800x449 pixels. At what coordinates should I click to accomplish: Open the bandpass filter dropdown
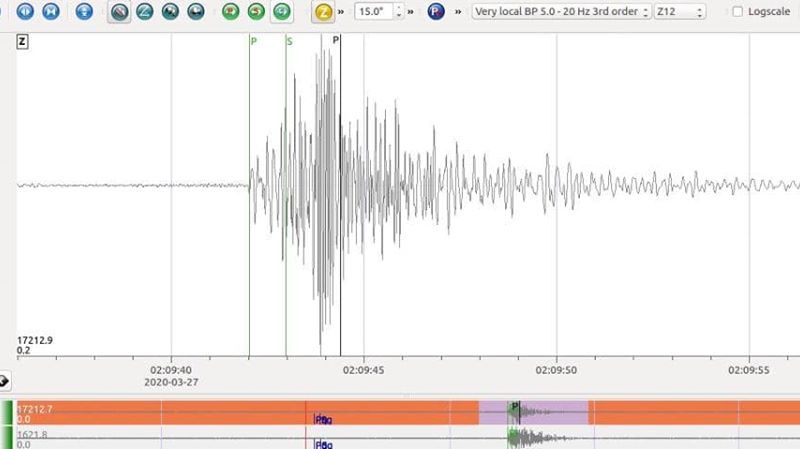pyautogui.click(x=560, y=12)
